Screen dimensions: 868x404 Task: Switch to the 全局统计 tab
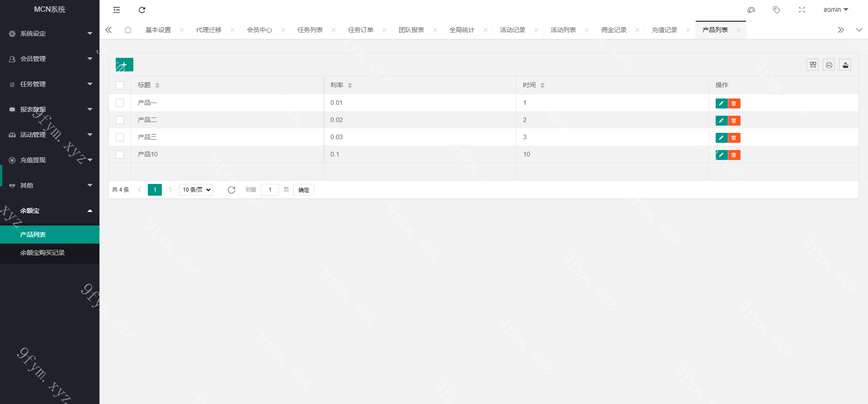(x=462, y=30)
